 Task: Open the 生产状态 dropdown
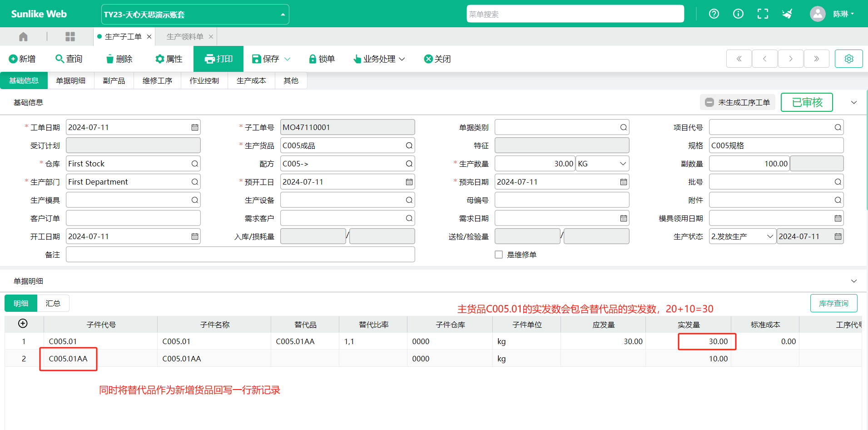click(743, 236)
